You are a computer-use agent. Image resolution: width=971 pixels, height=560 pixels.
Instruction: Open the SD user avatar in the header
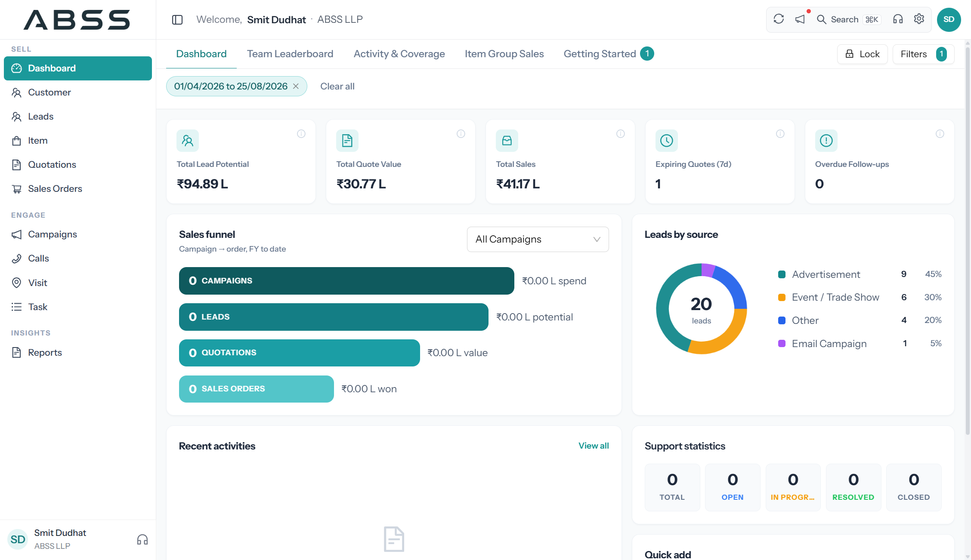tap(949, 20)
